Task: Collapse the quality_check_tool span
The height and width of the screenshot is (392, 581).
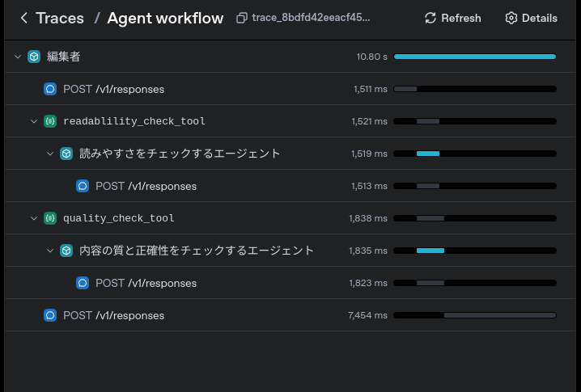Action: point(34,218)
